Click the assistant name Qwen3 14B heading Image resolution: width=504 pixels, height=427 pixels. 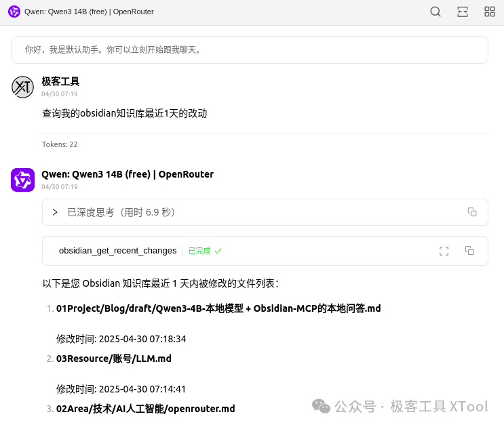[128, 174]
